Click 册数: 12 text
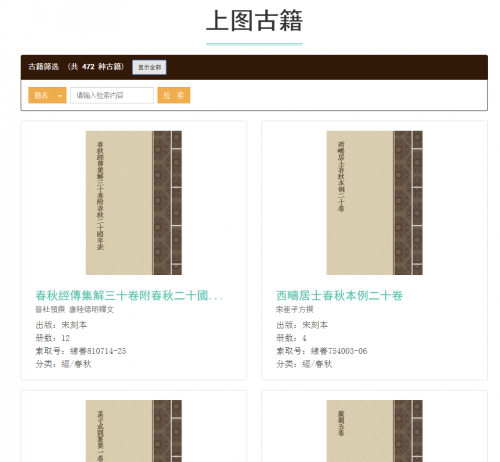This screenshot has width=500, height=462. (53, 338)
